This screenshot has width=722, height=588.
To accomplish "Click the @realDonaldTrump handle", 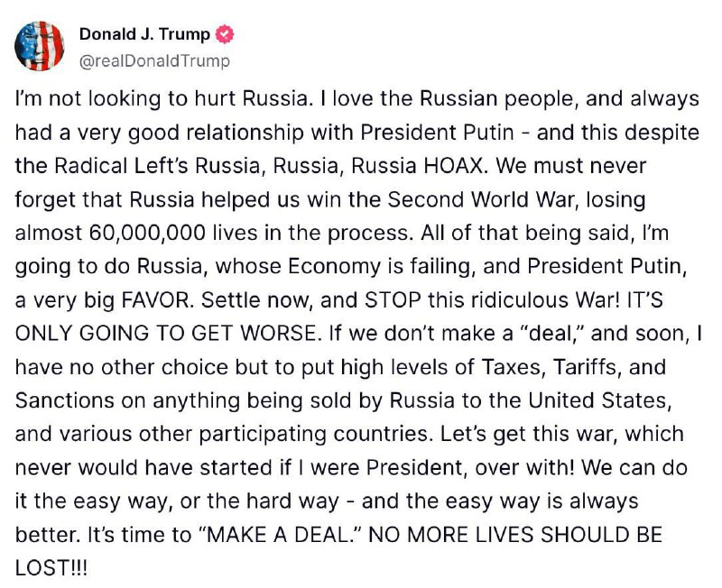I will [154, 61].
